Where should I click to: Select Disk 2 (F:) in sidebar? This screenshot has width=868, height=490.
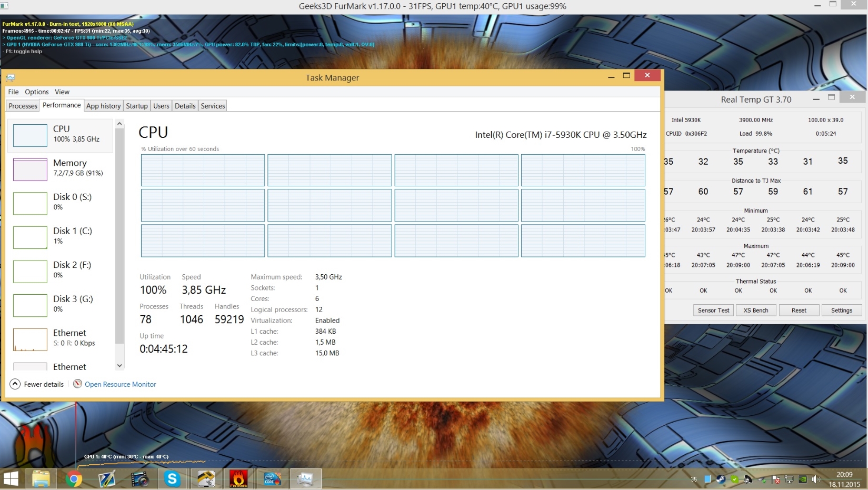point(61,271)
